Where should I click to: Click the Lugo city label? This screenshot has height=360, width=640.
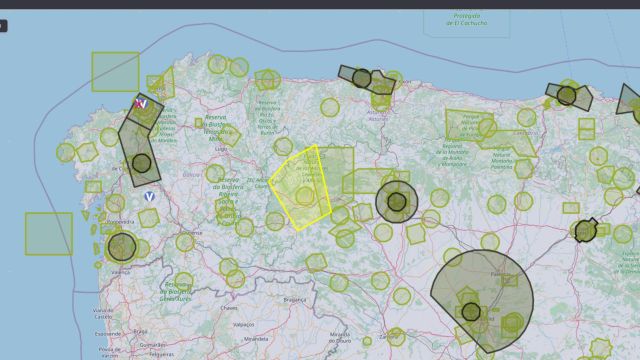pos(221,149)
